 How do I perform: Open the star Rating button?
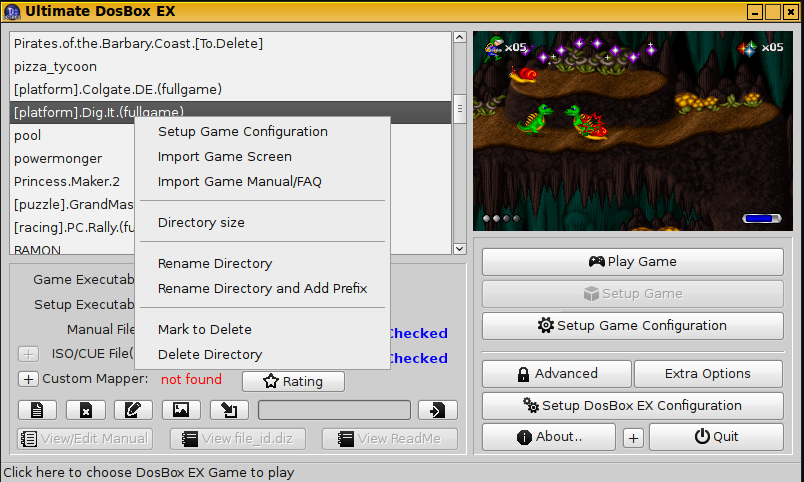click(293, 381)
